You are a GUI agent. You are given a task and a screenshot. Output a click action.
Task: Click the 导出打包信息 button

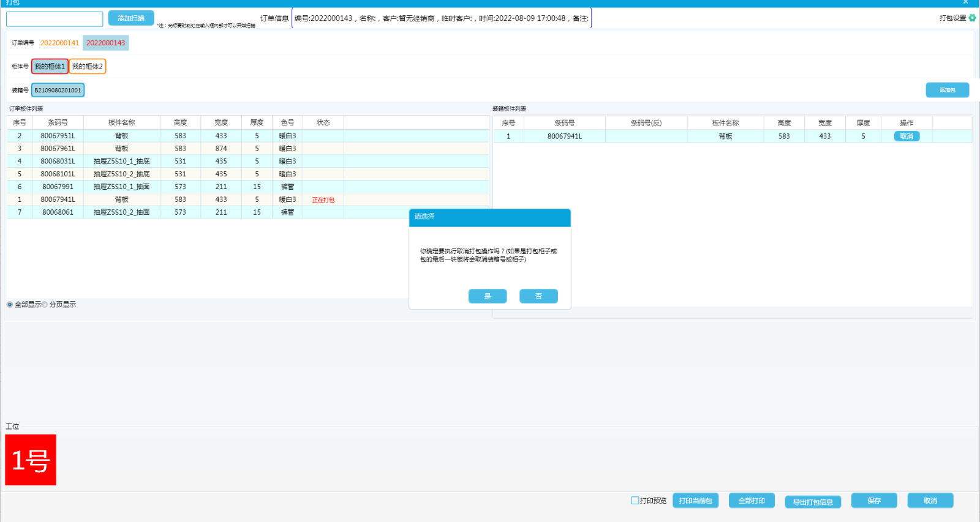pos(813,502)
